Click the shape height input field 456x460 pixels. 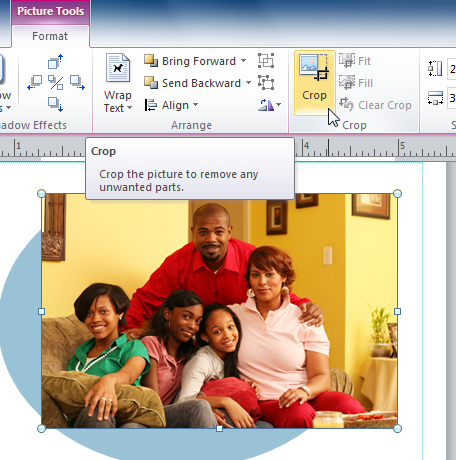[x=452, y=68]
